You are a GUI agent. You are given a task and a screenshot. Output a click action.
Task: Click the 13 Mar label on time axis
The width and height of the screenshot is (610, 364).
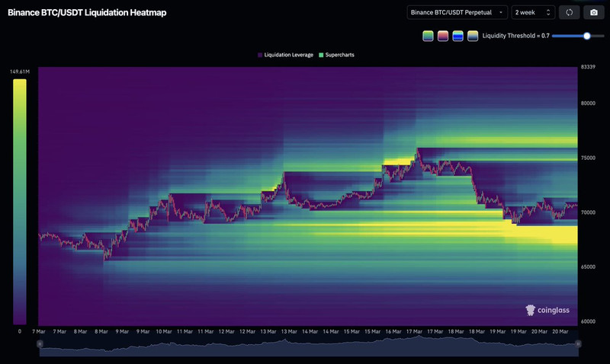pos(268,332)
